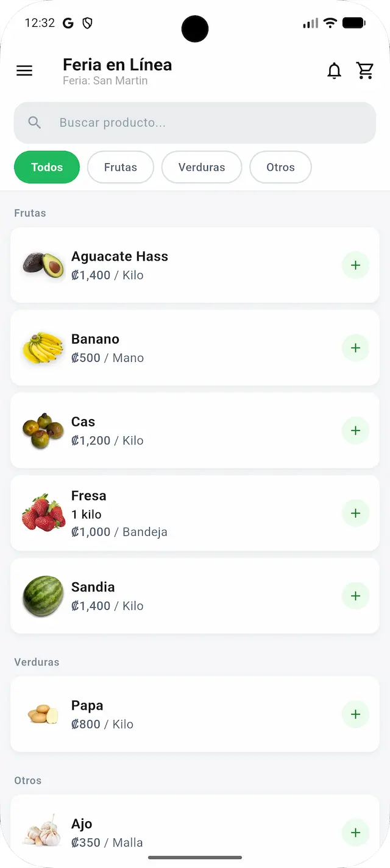The height and width of the screenshot is (868, 390).
Task: Open the hamburger navigation menu
Action: [x=24, y=71]
